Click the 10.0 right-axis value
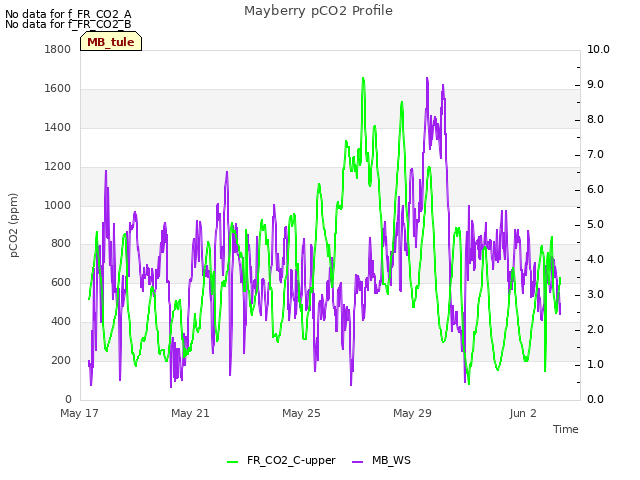 pyautogui.click(x=598, y=49)
